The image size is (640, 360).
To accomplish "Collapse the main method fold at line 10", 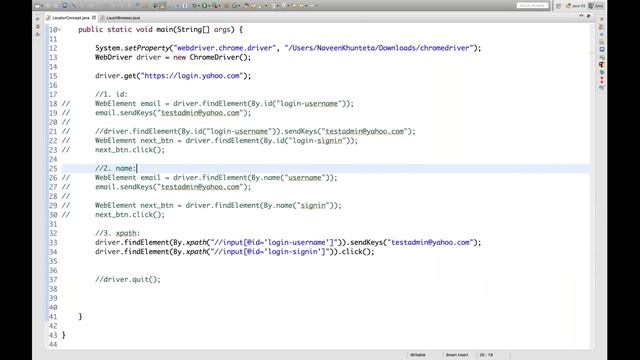I will click(x=60, y=29).
